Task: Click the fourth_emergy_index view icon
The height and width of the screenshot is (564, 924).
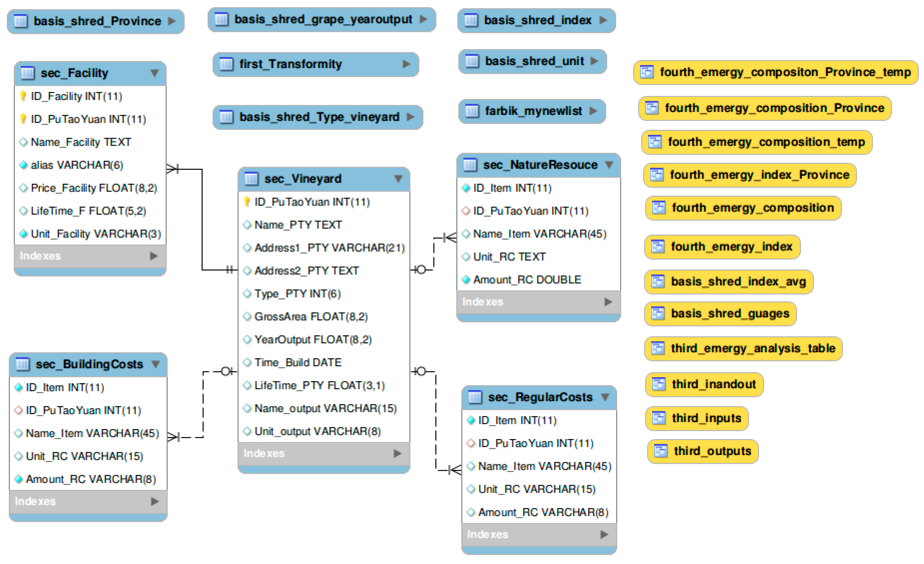Action: pyautogui.click(x=658, y=247)
